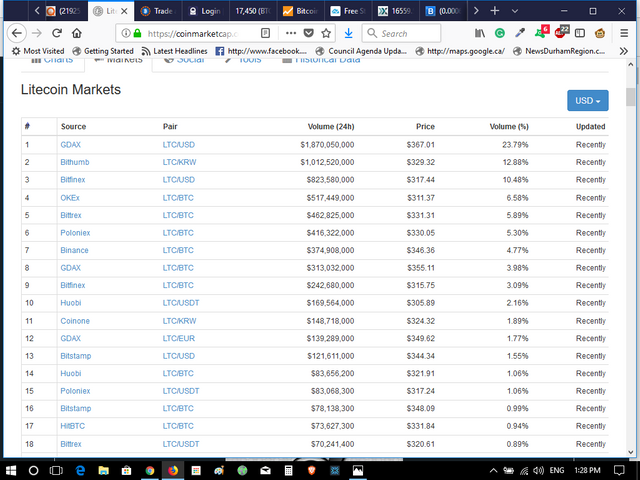Screen dimensions: 640x480
Task: Open Bithumb exchange link
Action: [x=75, y=162]
